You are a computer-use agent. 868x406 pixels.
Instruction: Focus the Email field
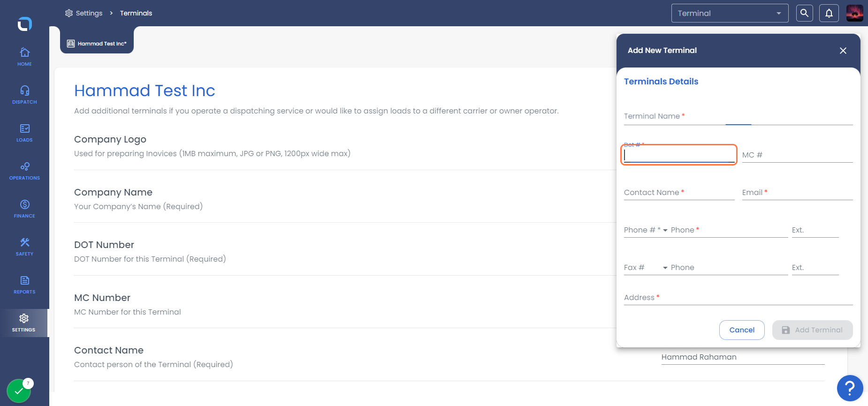click(797, 193)
